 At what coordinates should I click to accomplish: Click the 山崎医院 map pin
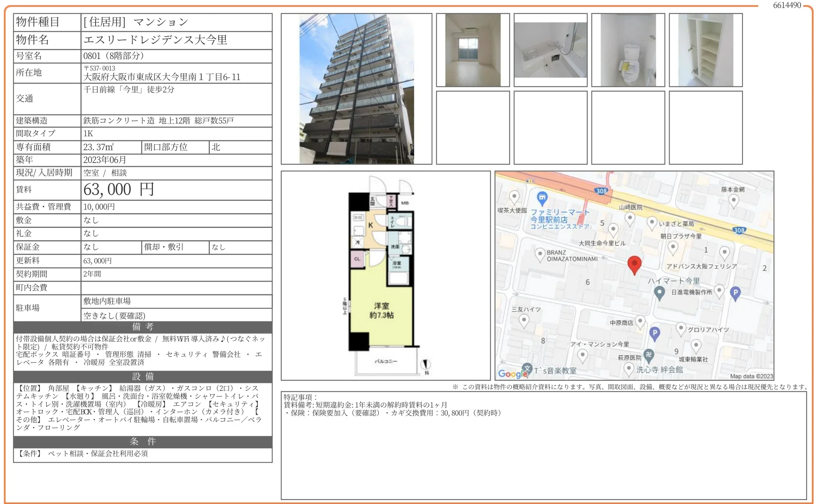[629, 218]
